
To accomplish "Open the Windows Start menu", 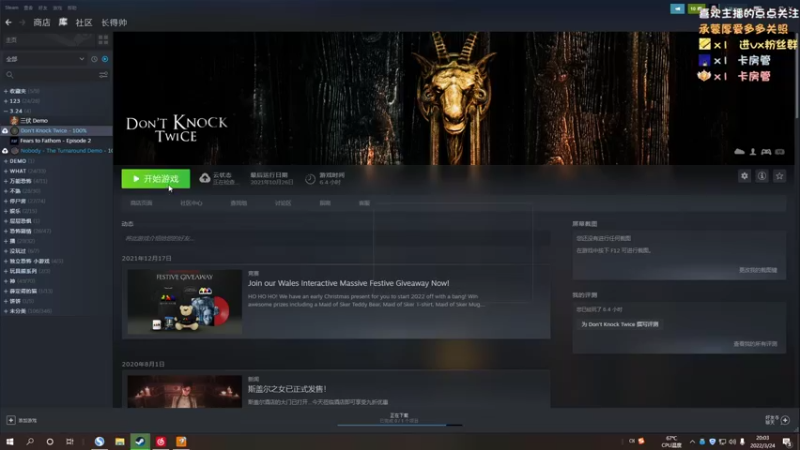I will pyautogui.click(x=10, y=441).
